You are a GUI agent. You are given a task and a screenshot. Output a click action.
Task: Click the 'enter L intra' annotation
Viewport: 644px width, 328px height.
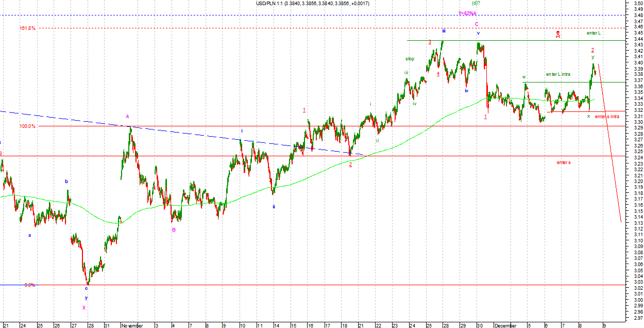pos(558,74)
